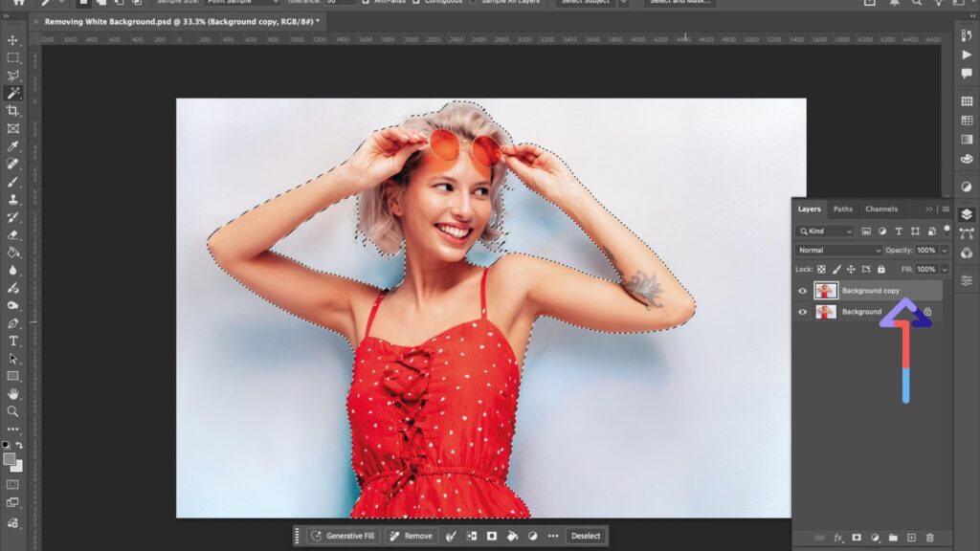Select the Pen tool
Image resolution: width=980 pixels, height=551 pixels.
click(12, 323)
